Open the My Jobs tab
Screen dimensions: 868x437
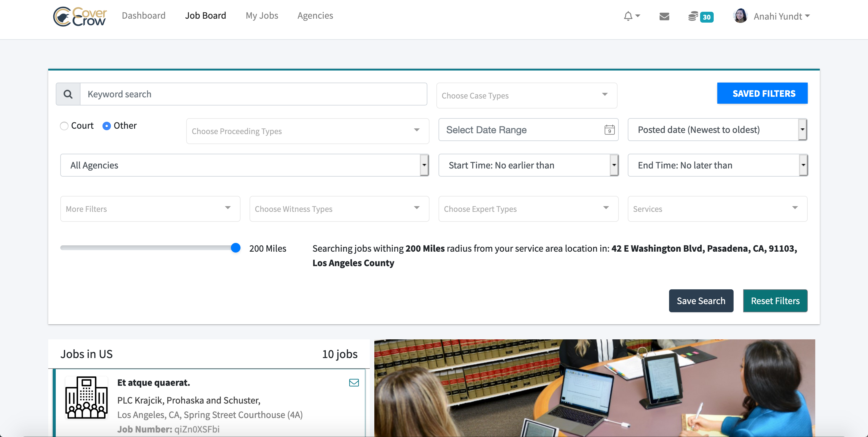tap(262, 15)
